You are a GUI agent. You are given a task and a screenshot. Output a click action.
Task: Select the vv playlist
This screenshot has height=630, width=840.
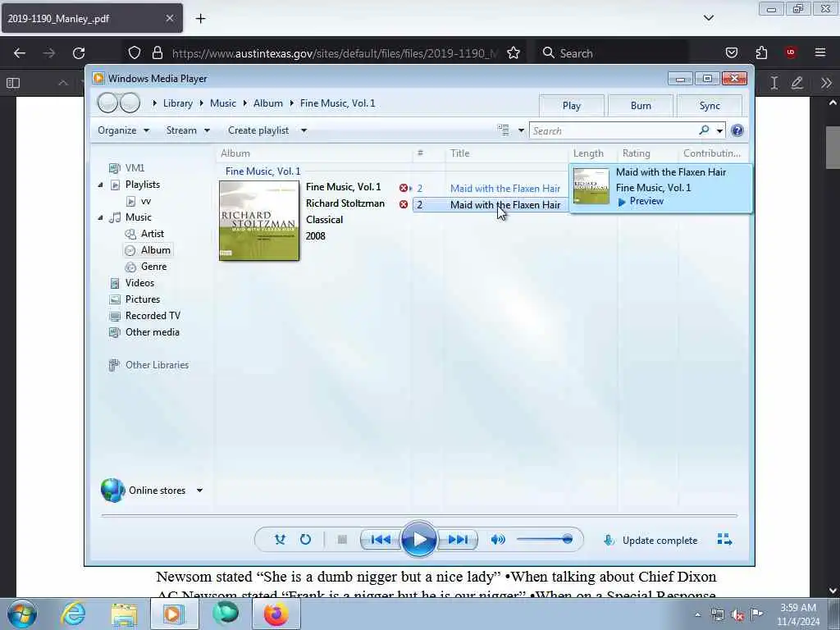tap(145, 202)
